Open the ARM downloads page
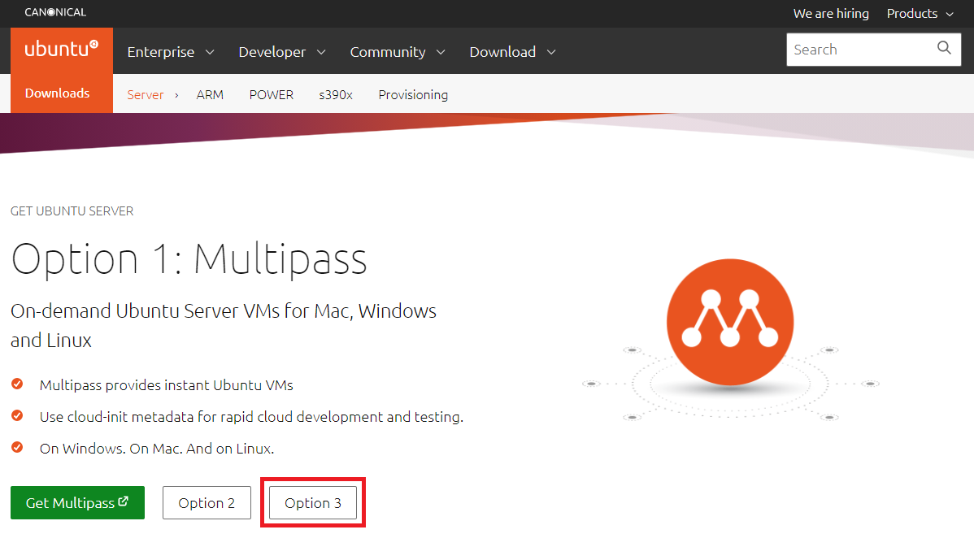974x560 pixels. [210, 95]
